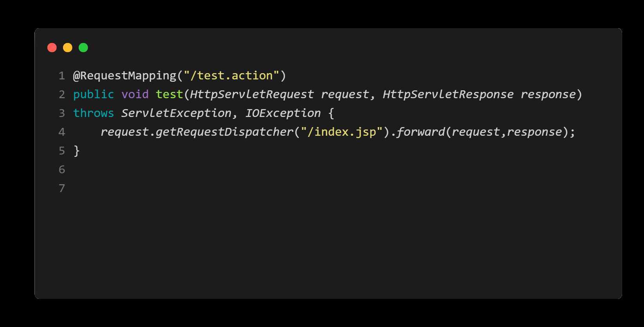The image size is (644, 327).
Task: Click the @RequestMapping annotation
Action: pyautogui.click(x=125, y=75)
